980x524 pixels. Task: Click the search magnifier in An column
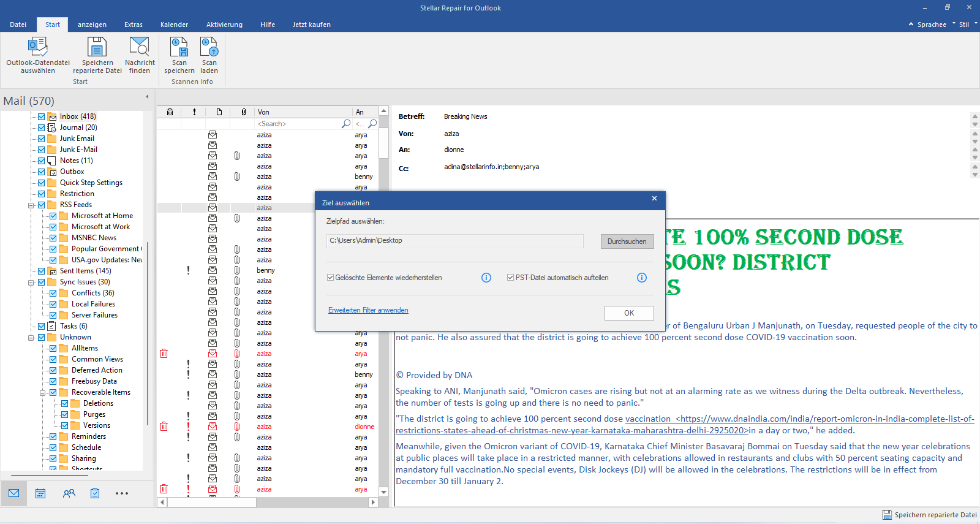[372, 124]
